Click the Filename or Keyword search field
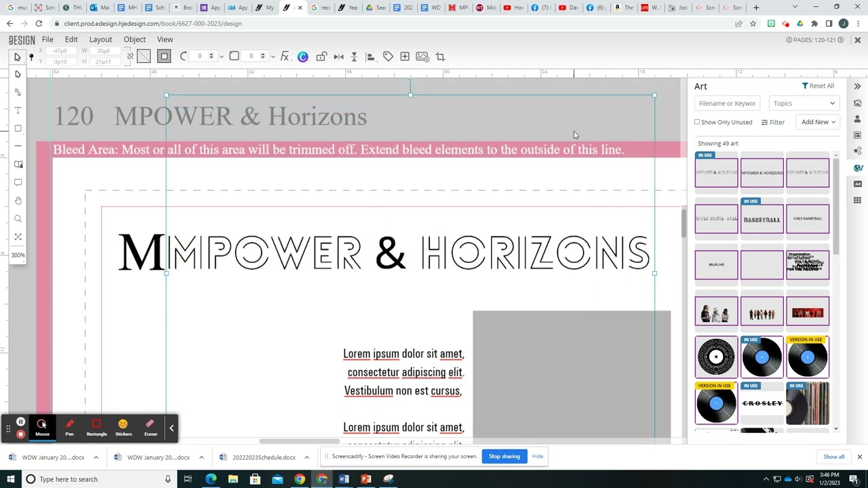The image size is (868, 488). pos(727,104)
